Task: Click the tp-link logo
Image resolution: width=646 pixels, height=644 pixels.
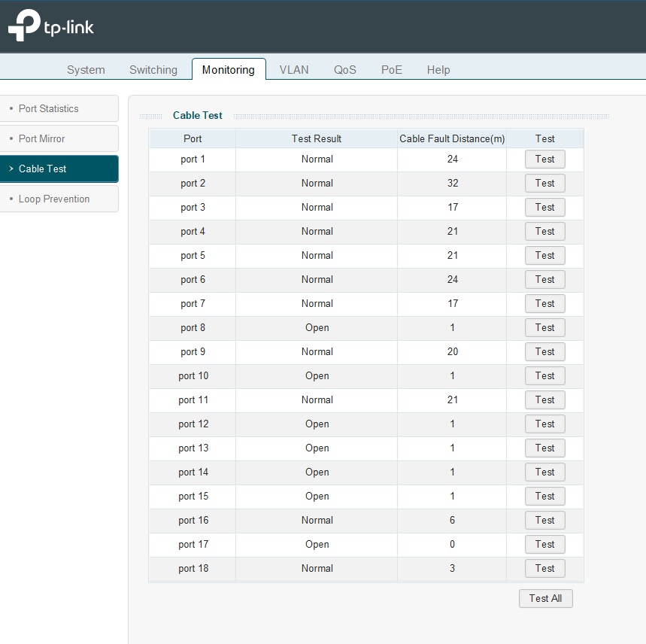Action: pos(51,26)
